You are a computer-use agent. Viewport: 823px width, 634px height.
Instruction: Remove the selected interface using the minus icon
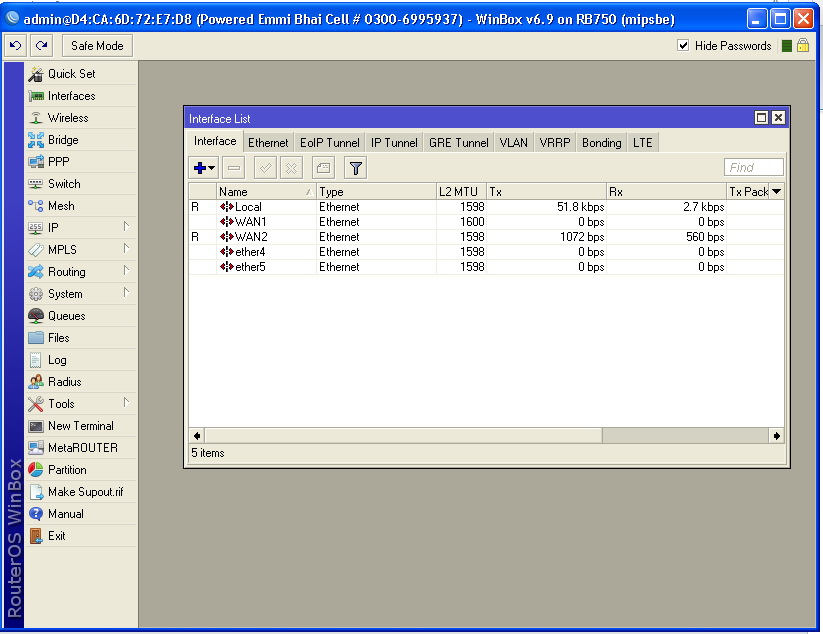click(x=232, y=167)
